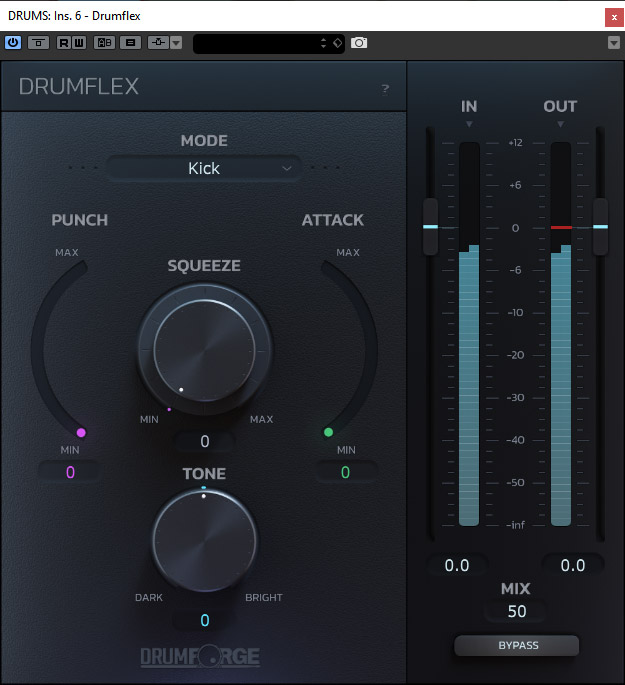Image resolution: width=625 pixels, height=685 pixels.
Task: Click the triangle under IN label
Action: click(469, 124)
